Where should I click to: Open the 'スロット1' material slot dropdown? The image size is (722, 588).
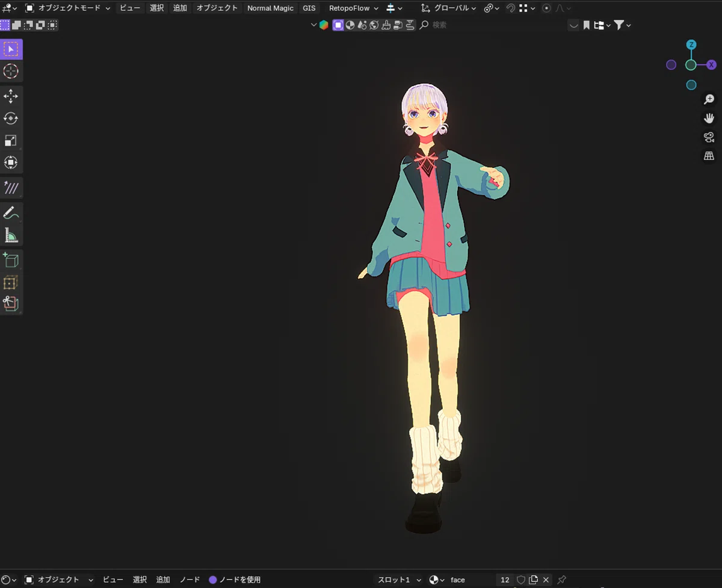point(398,580)
